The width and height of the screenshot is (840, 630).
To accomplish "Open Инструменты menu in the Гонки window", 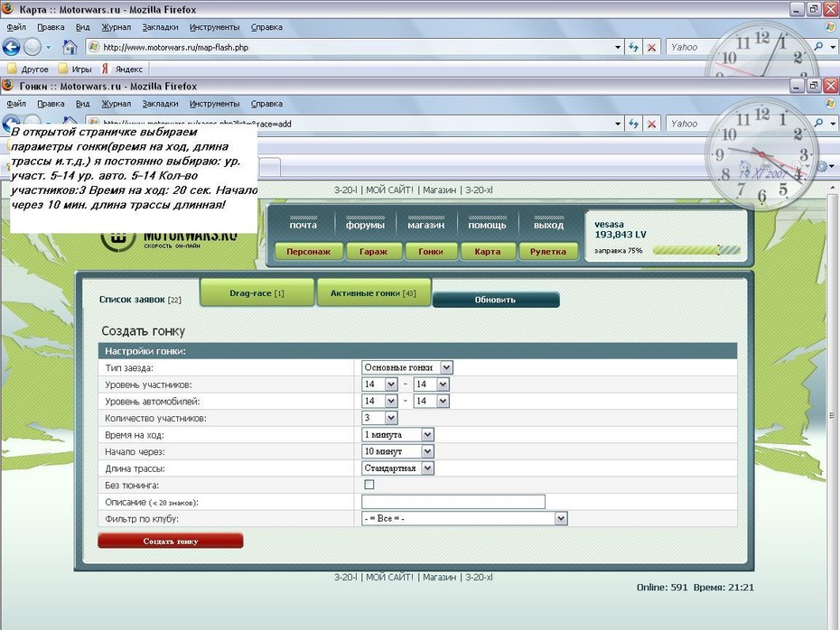I will (x=214, y=104).
